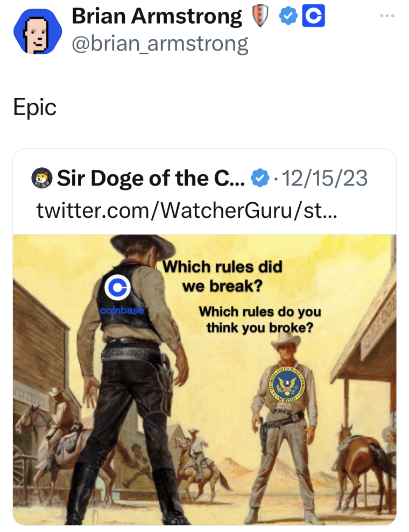Open Brian Armstrong's pixel avatar
The height and width of the screenshot is (532, 409).
pyautogui.click(x=38, y=31)
